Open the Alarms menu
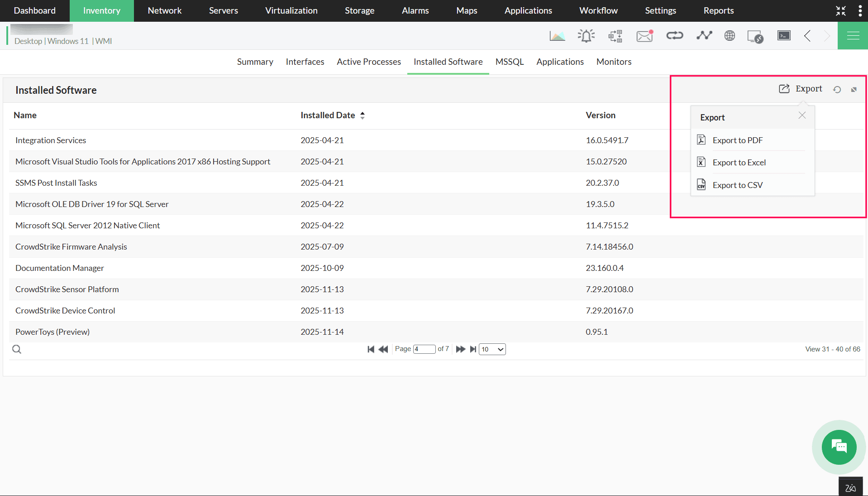 click(415, 11)
